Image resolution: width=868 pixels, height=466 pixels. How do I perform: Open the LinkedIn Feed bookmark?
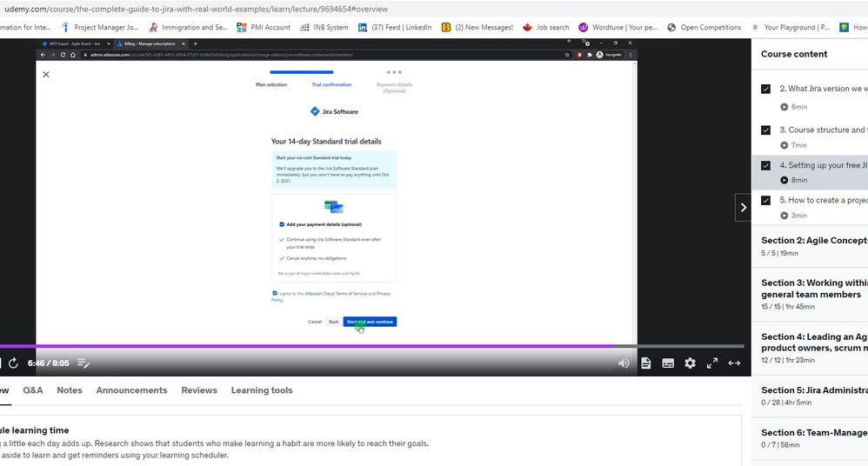point(395,27)
